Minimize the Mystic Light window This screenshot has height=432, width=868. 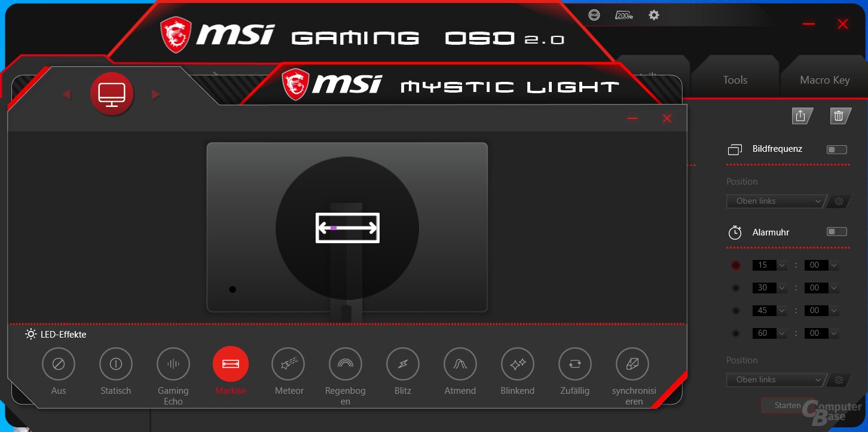pyautogui.click(x=632, y=118)
